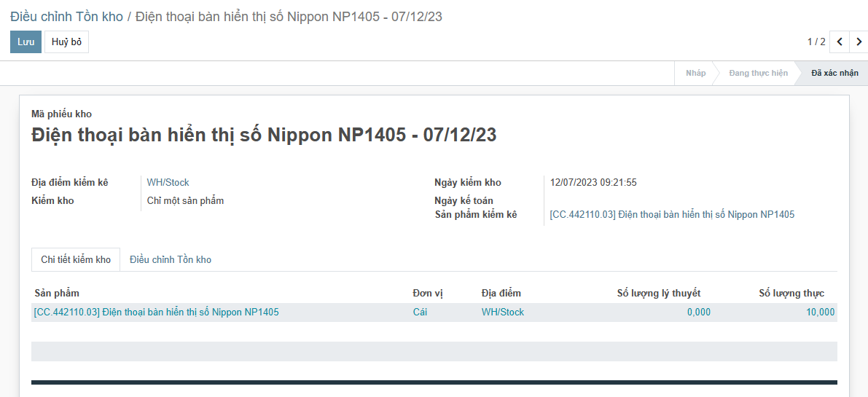Save the record with Lưu button
The height and width of the screenshot is (397, 868).
click(x=26, y=42)
